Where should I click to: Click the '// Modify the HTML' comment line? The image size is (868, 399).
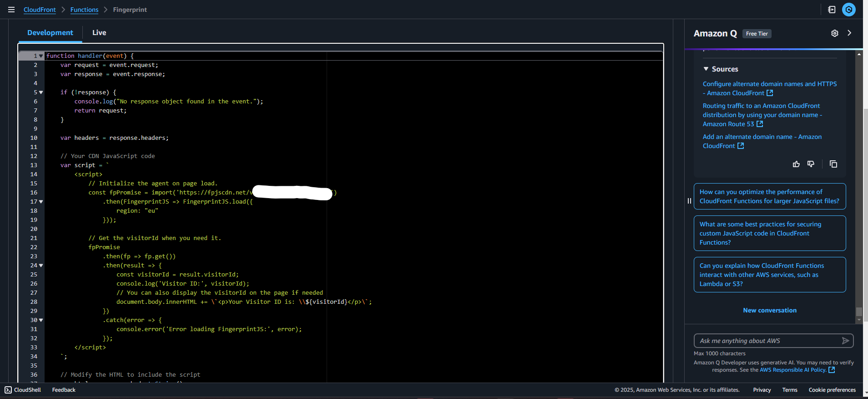coord(130,375)
